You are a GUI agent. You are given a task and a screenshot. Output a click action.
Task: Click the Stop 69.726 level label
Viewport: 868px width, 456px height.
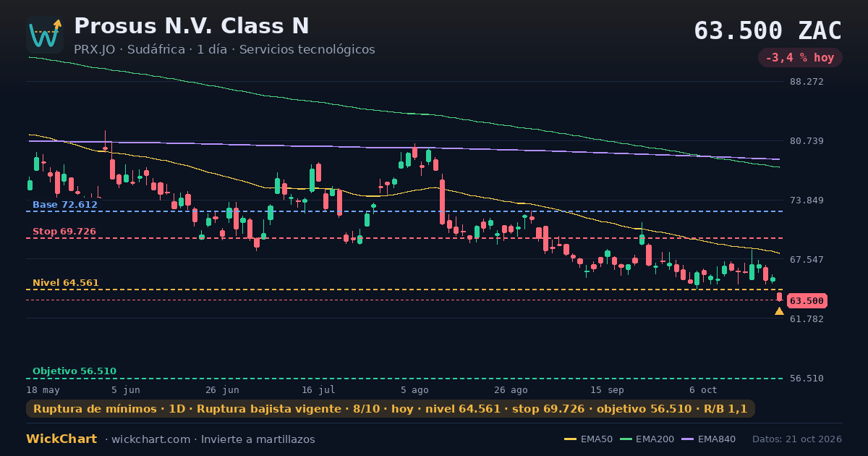coord(64,232)
